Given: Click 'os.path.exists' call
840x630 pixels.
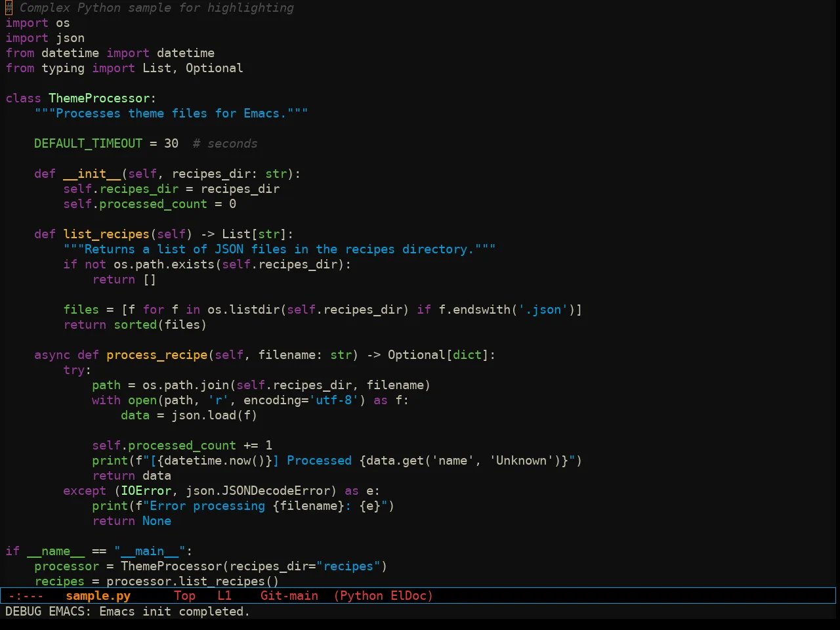Looking at the screenshot, I should (x=164, y=264).
